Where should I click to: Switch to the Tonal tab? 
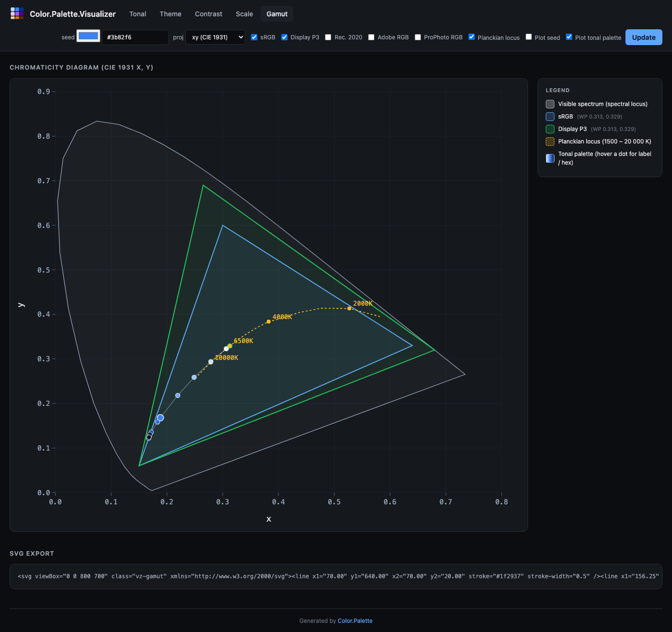(x=138, y=14)
